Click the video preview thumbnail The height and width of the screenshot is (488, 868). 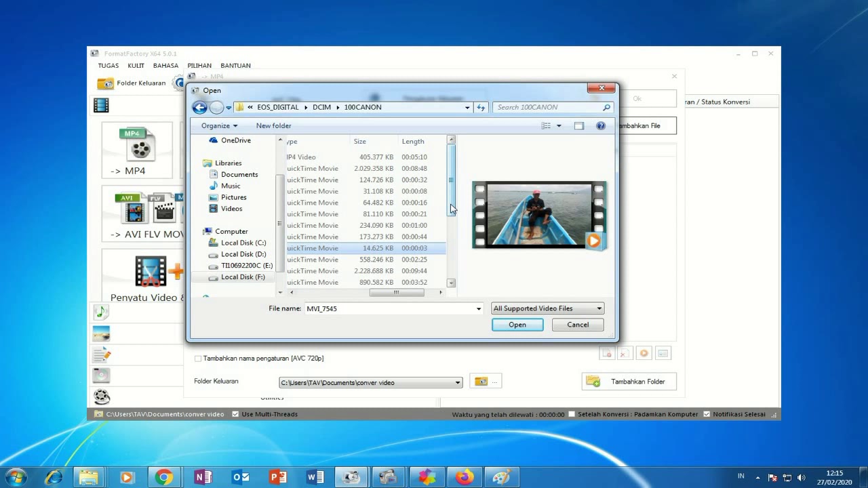click(539, 215)
